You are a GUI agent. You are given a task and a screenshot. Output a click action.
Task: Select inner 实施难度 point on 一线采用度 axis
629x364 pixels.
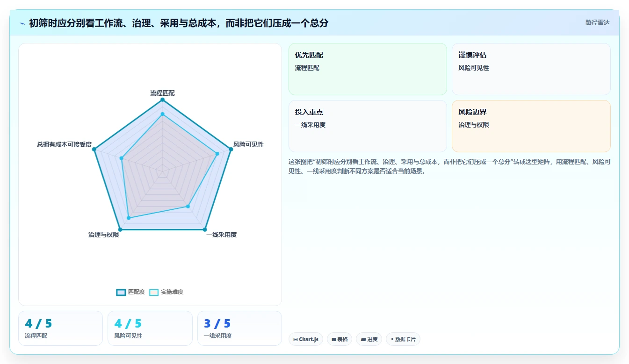pyautogui.click(x=188, y=206)
